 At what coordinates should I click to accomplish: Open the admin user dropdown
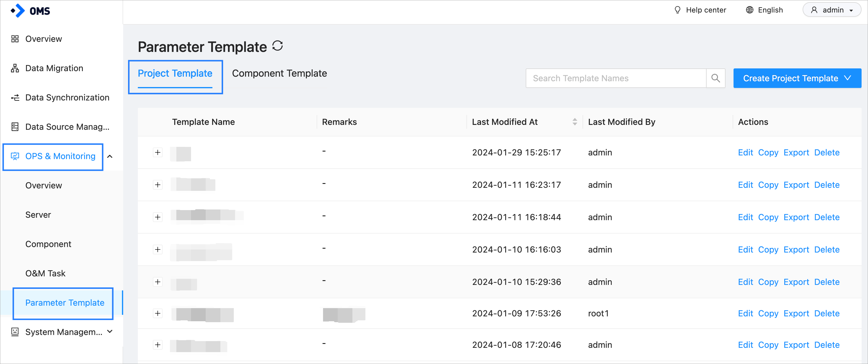pyautogui.click(x=832, y=10)
